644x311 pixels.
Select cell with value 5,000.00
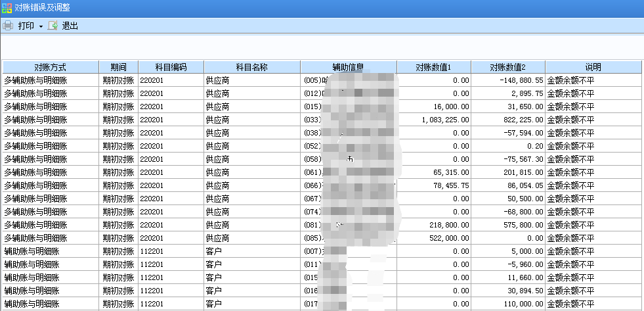coord(509,251)
